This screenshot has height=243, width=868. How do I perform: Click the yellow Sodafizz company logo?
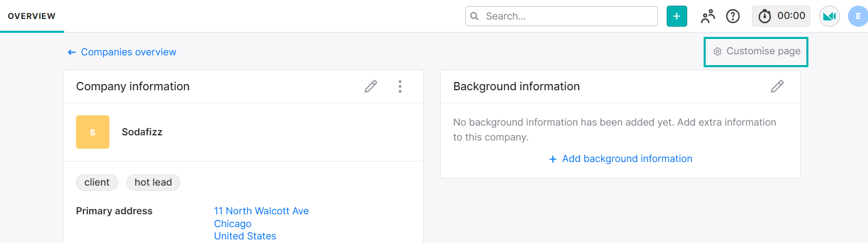[92, 132]
